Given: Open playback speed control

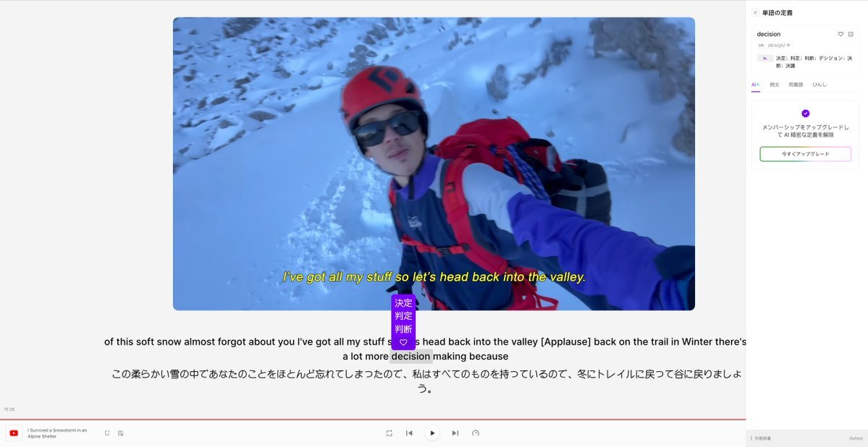Looking at the screenshot, I should (476, 433).
